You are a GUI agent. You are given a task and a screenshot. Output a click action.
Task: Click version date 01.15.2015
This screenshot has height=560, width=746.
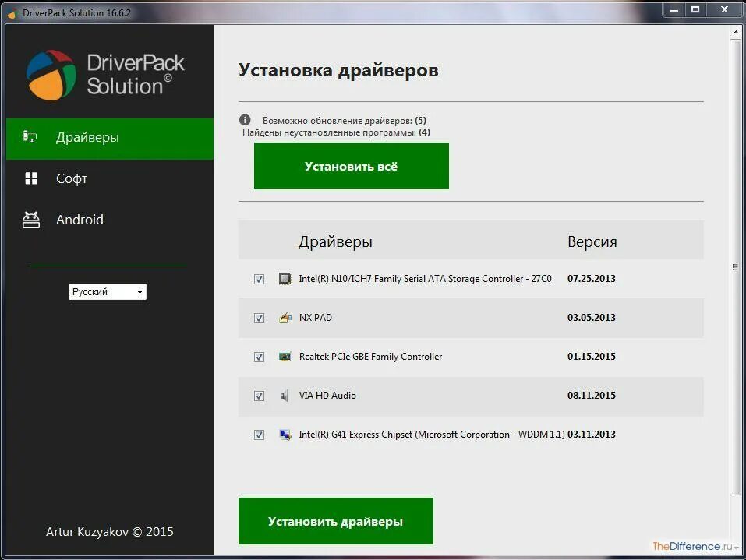pos(592,357)
